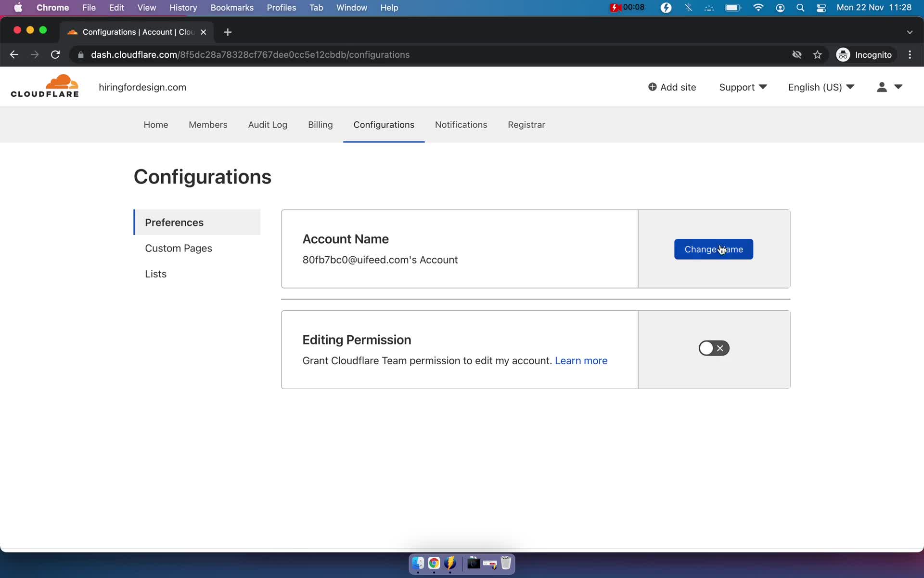Click the account name 80fb7bc0@uifeed.com's Account text
The image size is (924, 578).
[x=380, y=260]
